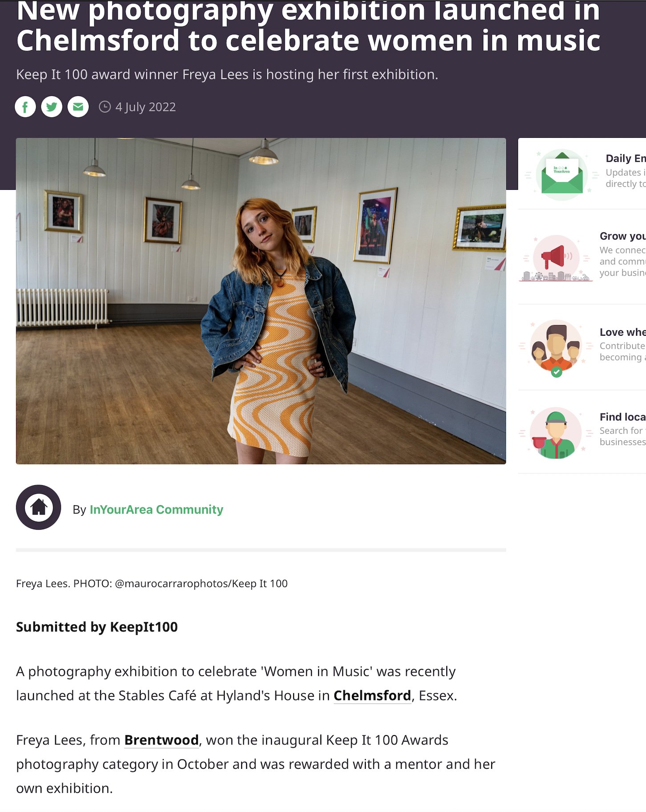Click the article headline text
Screen dimensions: 646x812
point(308,26)
